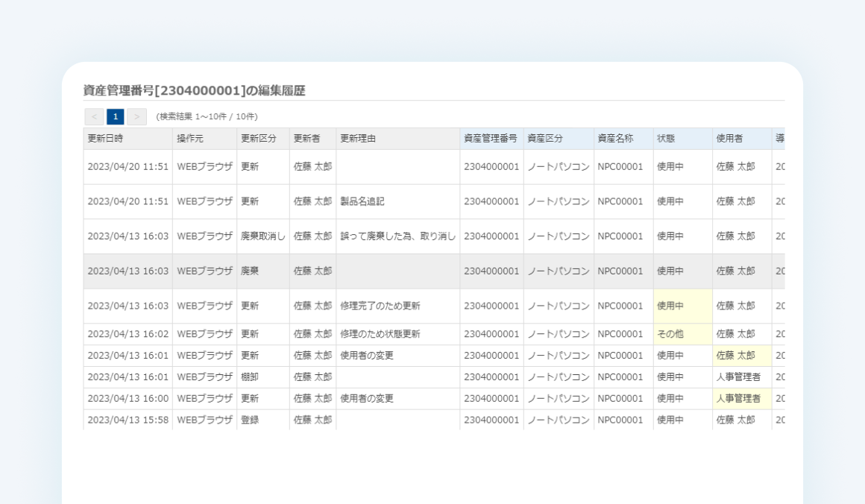Click the 2023/04/13 16:00 timestamp cell
This screenshot has width=865, height=504.
[x=128, y=398]
